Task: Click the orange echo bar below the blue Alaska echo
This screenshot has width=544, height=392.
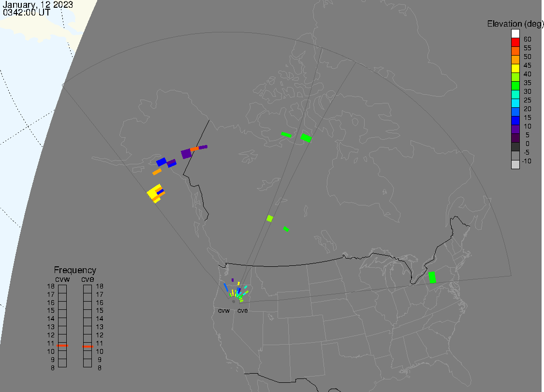Action: [x=157, y=172]
